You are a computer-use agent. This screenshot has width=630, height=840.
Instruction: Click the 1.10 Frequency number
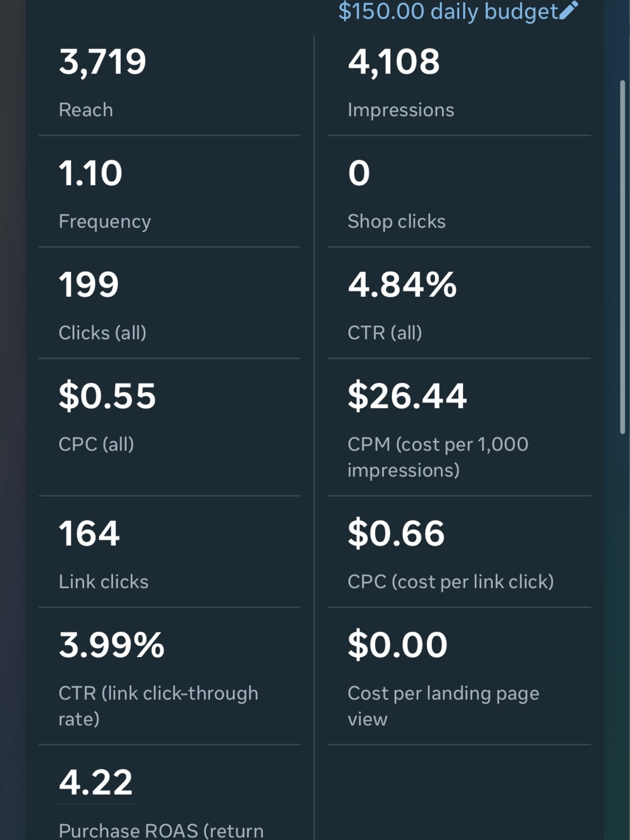click(90, 173)
